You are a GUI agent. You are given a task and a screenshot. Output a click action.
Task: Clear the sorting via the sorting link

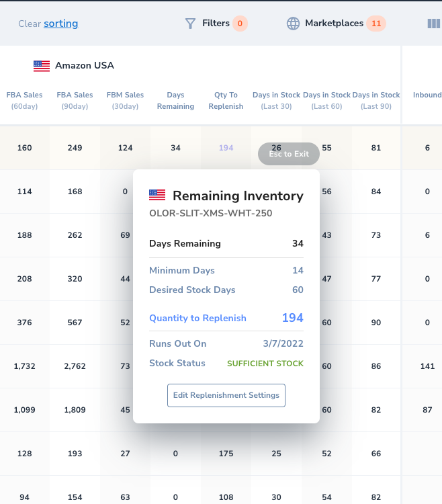click(60, 24)
